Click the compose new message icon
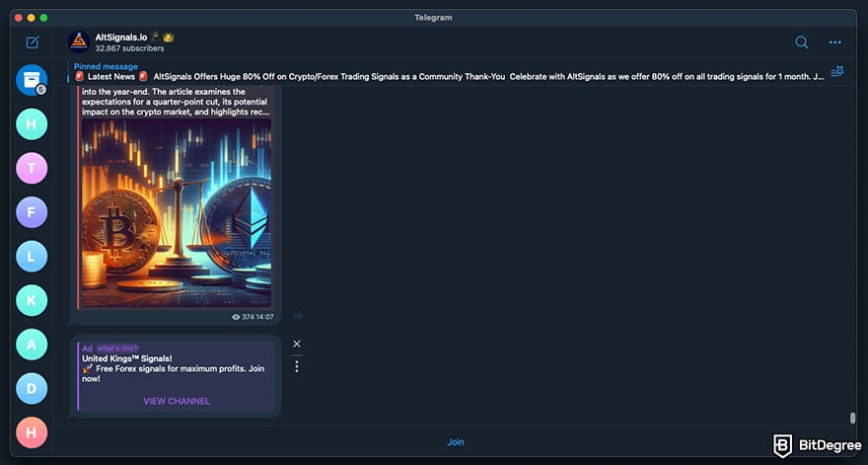Viewport: 868px width, 465px height. pyautogui.click(x=33, y=42)
